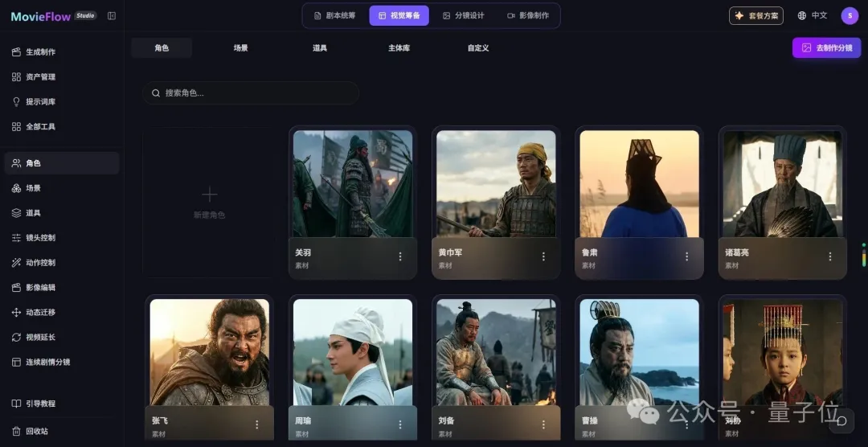The image size is (868, 447).
Task: Switch language via 中文 selector
Action: pyautogui.click(x=812, y=15)
